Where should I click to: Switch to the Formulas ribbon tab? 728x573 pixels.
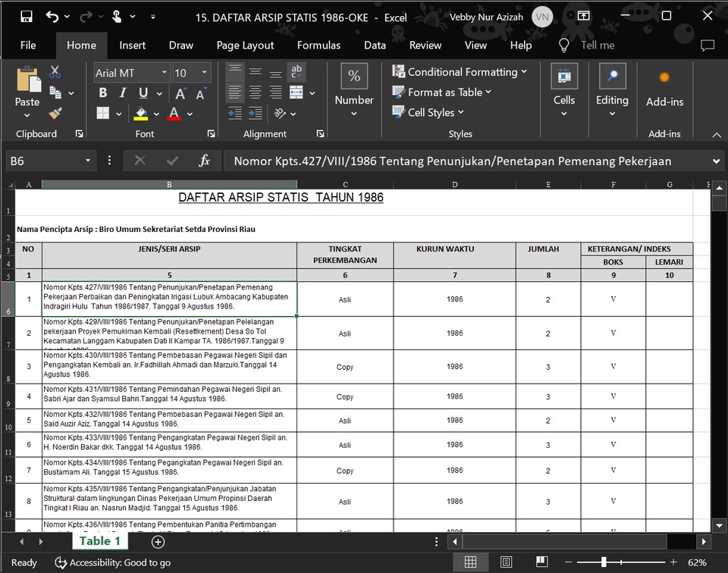click(x=318, y=45)
